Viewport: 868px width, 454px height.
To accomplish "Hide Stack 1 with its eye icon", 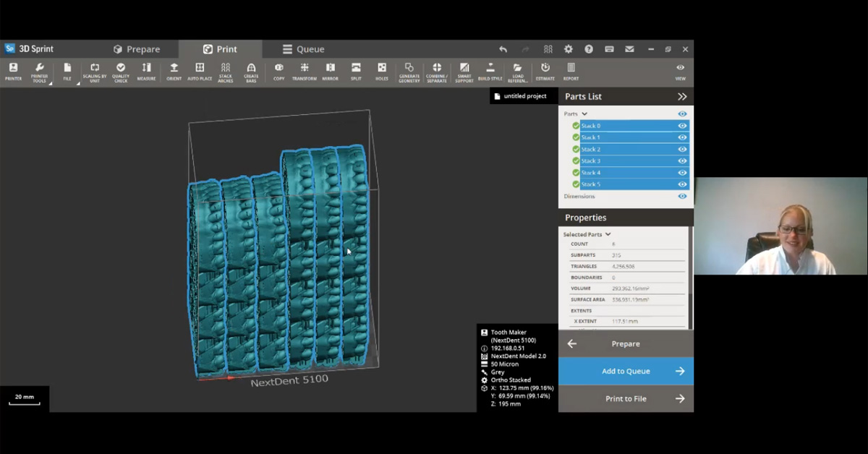I will point(682,137).
